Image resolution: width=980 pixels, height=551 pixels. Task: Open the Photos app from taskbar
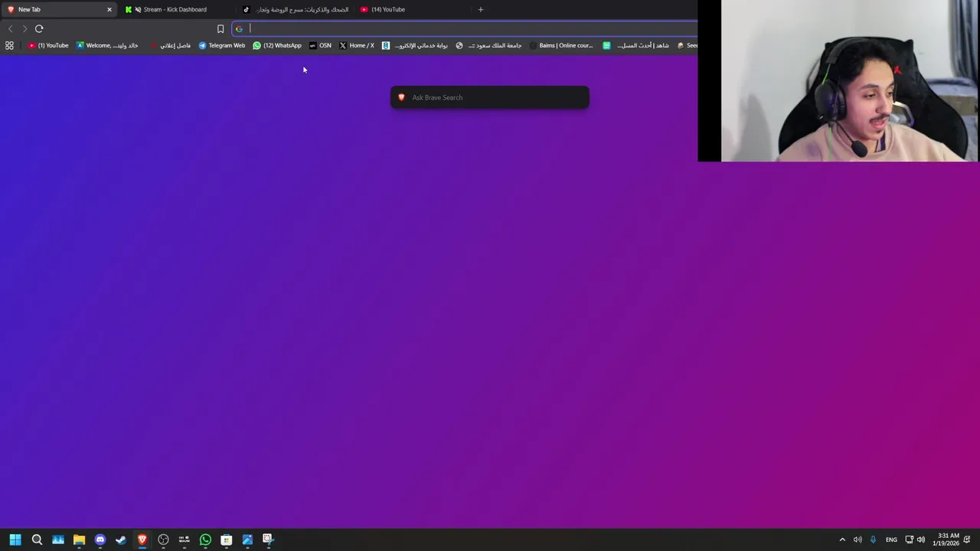tap(247, 540)
